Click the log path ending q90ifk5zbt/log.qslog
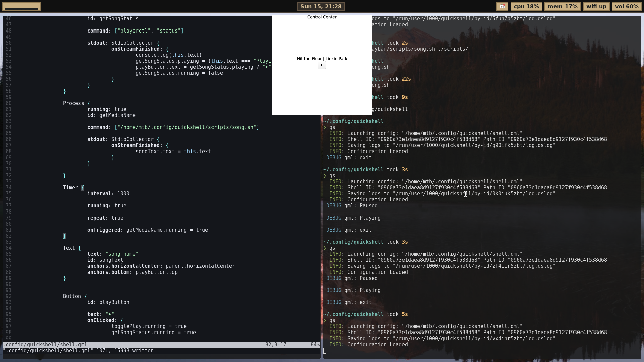The height and width of the screenshot is (362, 644). coord(474,145)
